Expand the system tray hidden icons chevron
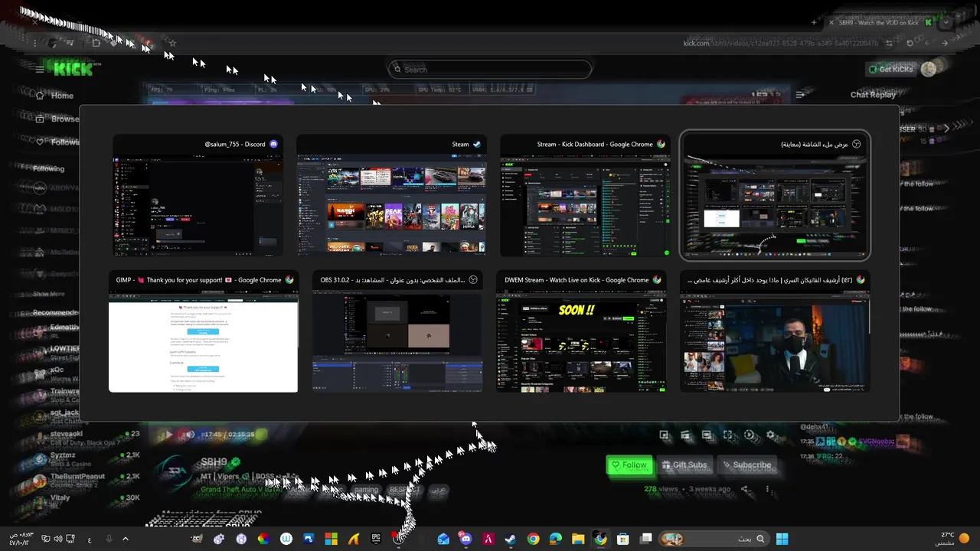980x551 pixels. 126,539
